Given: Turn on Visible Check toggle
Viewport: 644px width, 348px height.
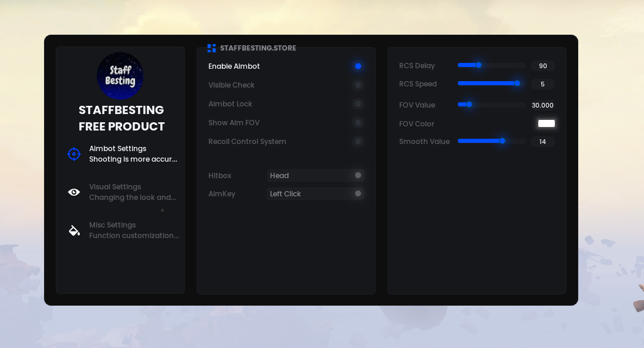Looking at the screenshot, I should tap(358, 85).
